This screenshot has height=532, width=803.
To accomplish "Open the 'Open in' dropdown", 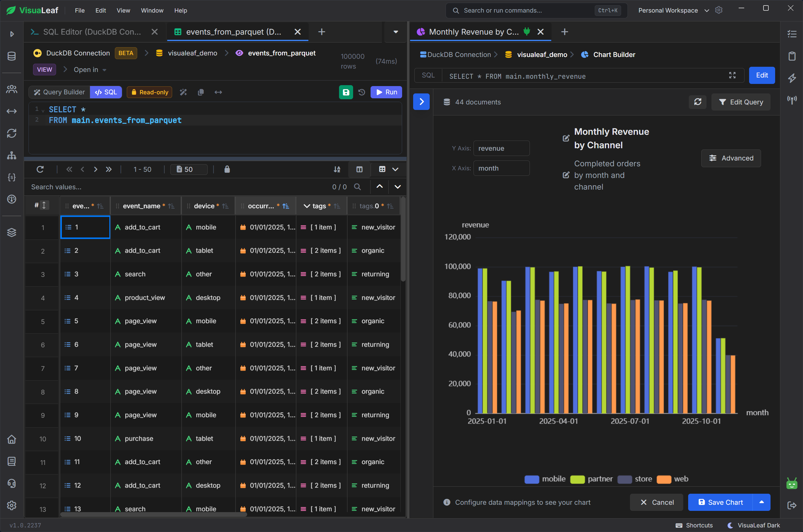I will (x=90, y=70).
